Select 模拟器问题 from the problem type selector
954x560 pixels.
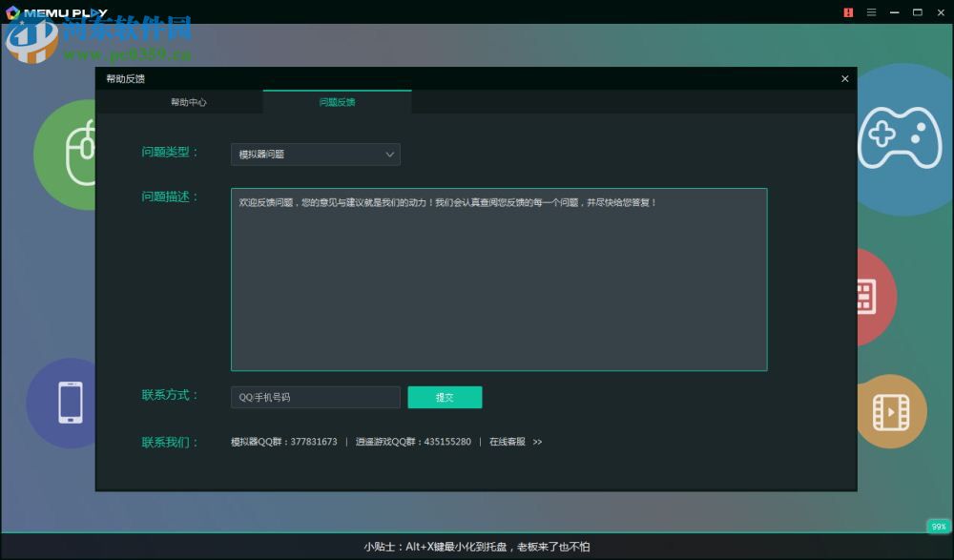click(x=315, y=154)
